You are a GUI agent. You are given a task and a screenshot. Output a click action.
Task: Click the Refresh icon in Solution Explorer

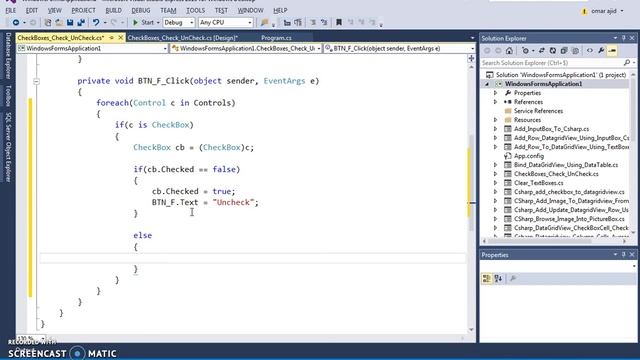(553, 51)
